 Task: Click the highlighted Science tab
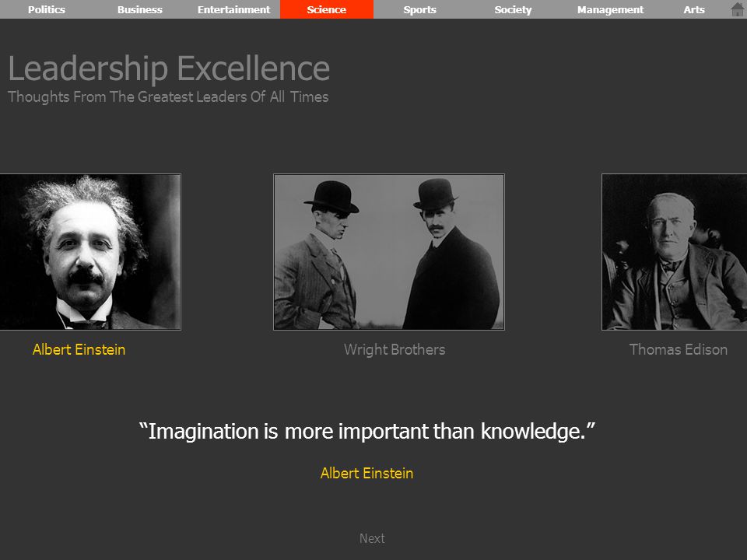(x=327, y=9)
